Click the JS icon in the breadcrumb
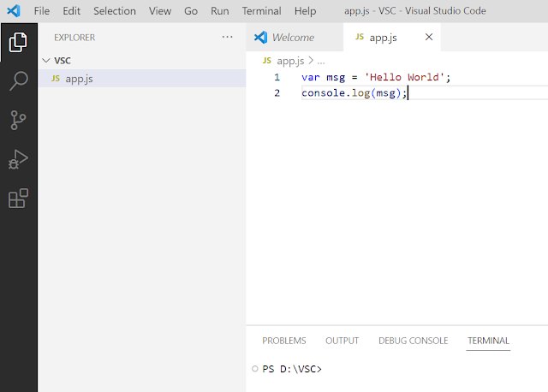 266,61
